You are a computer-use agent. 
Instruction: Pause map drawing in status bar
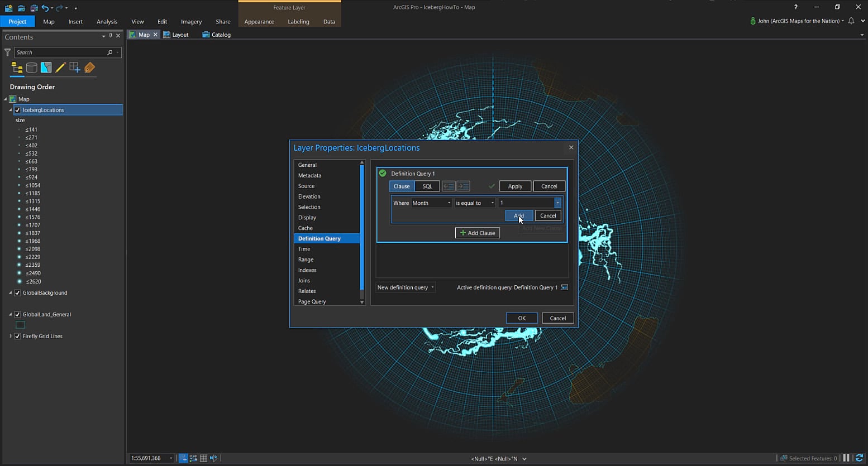pos(846,458)
